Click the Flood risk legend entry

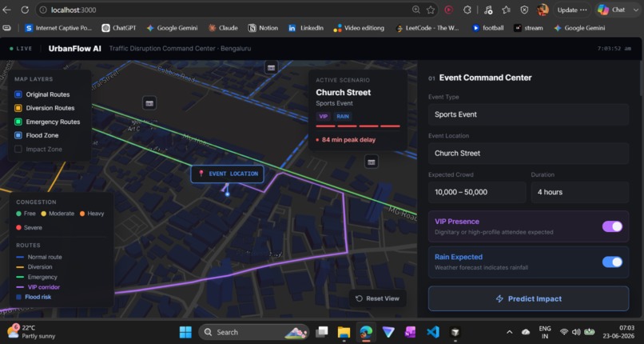(x=34, y=297)
